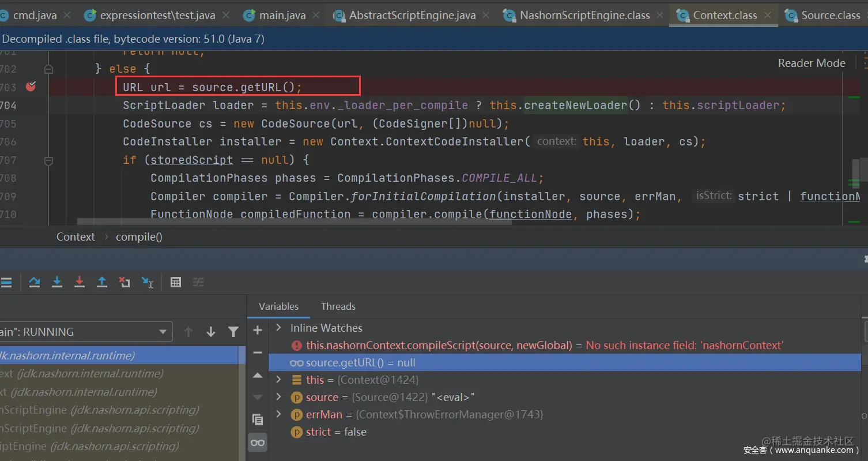The width and height of the screenshot is (868, 461).
Task: Click the Reader Mode link
Action: pos(812,63)
